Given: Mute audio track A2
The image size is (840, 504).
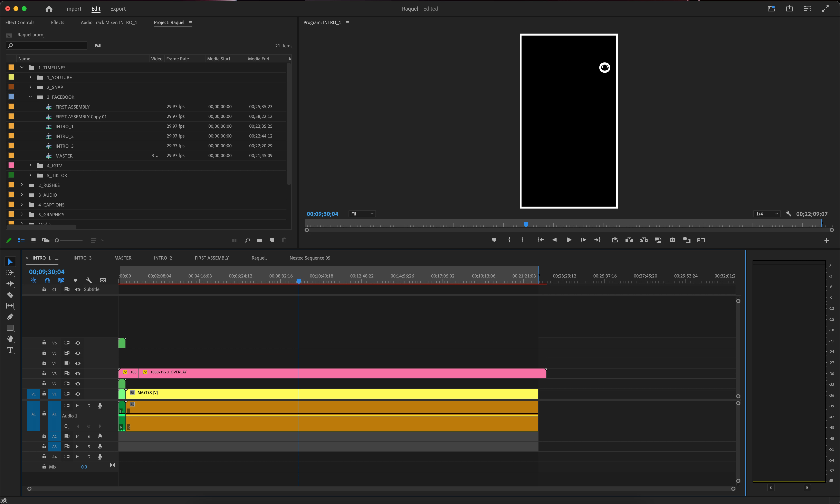Looking at the screenshot, I should 78,436.
